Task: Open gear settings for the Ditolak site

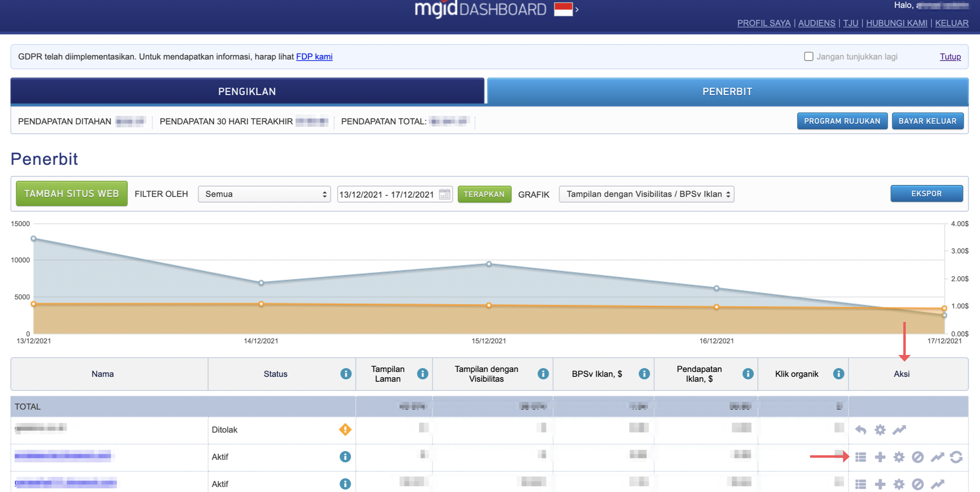Action: [x=880, y=430]
